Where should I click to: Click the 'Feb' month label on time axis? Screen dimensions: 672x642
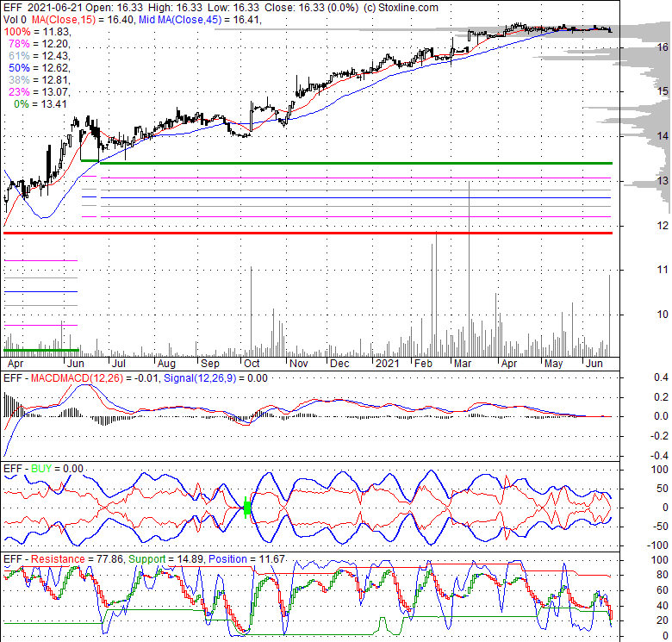[423, 364]
